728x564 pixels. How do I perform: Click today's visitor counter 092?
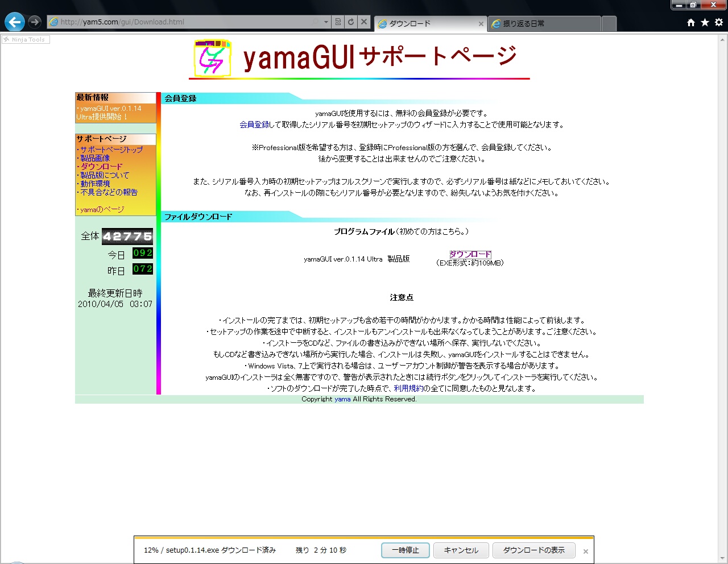[x=143, y=253]
